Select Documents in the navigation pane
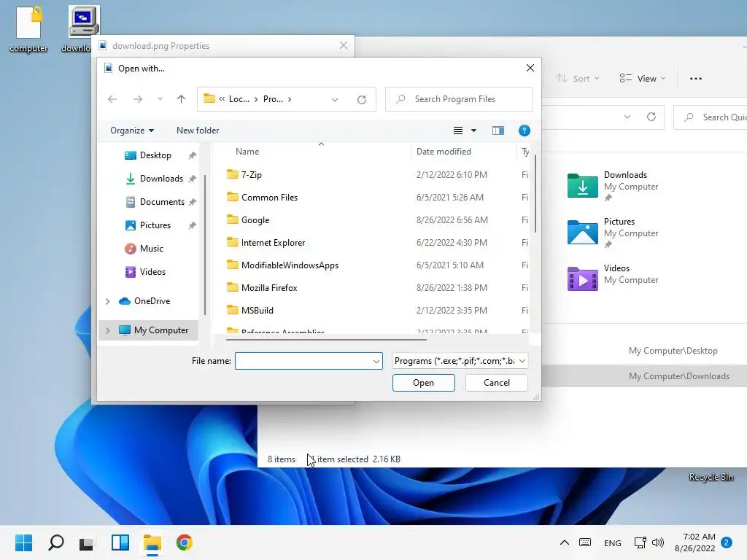 tap(162, 202)
